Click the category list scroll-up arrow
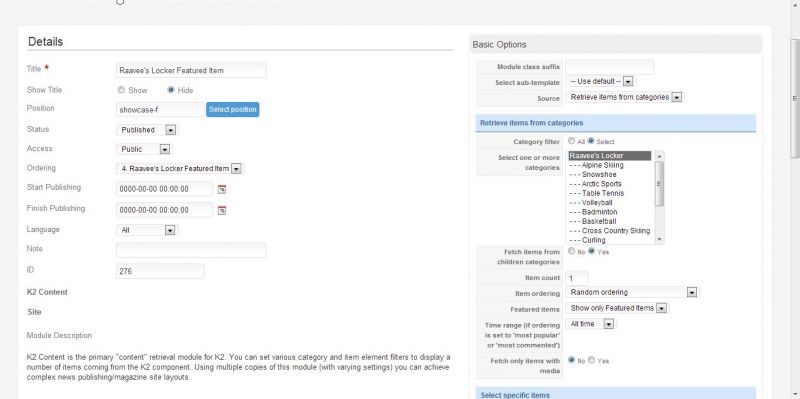The height and width of the screenshot is (399, 800). pyautogui.click(x=659, y=156)
